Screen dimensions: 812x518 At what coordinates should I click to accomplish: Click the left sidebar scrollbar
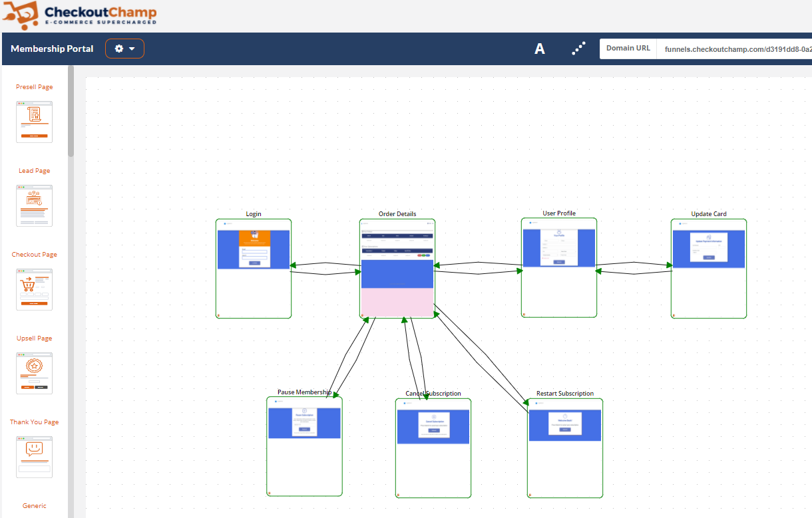coord(71,113)
